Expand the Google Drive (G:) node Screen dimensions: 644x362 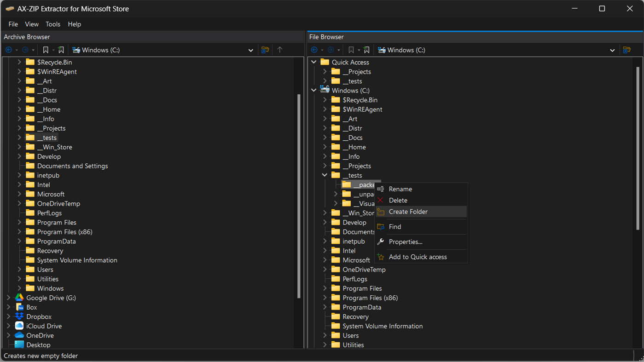pyautogui.click(x=8, y=298)
